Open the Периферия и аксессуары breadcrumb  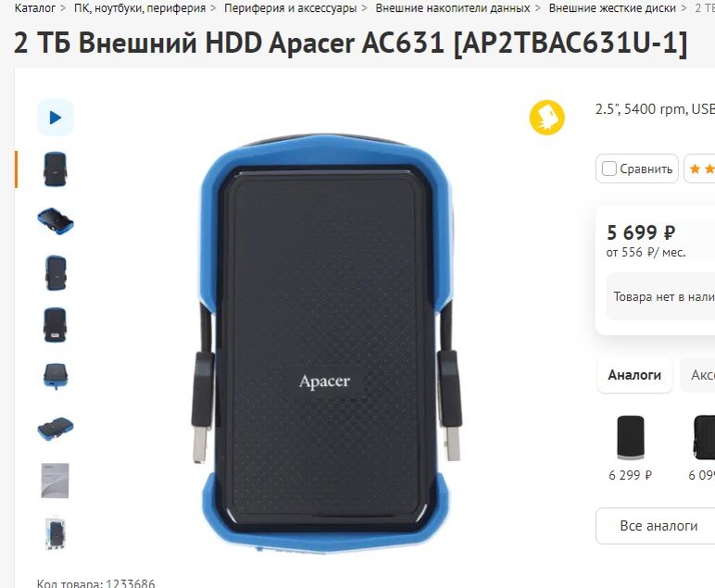coord(290,7)
